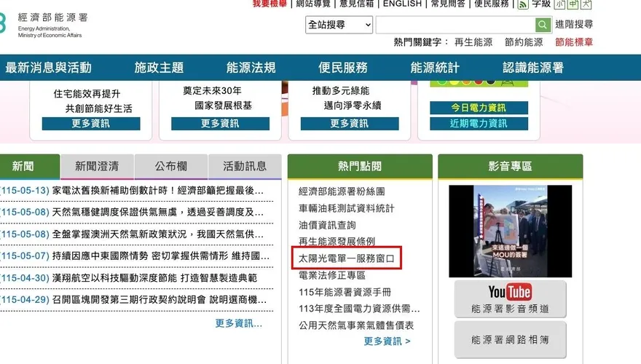Open 經濟部能源署粉絲團 link
The height and width of the screenshot is (364, 641).
[x=342, y=191]
